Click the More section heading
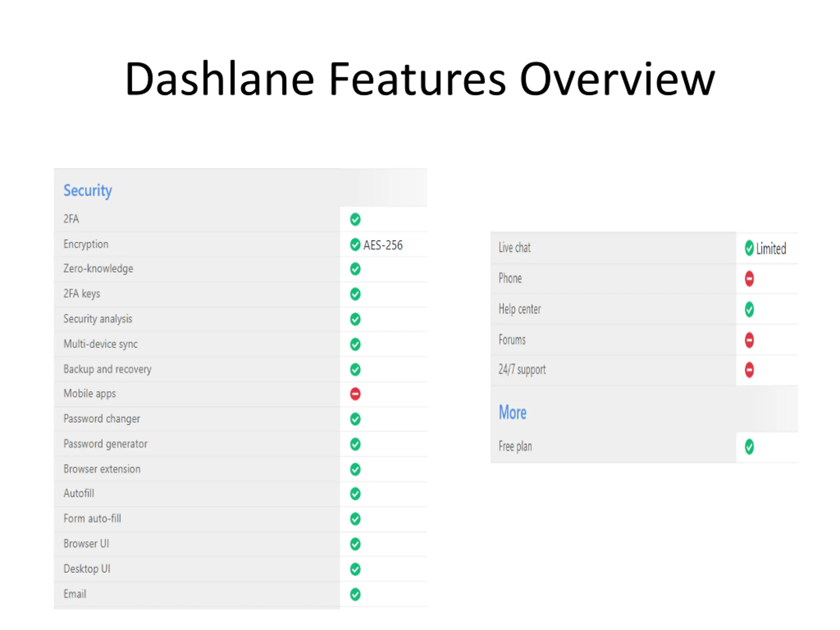 [x=512, y=412]
